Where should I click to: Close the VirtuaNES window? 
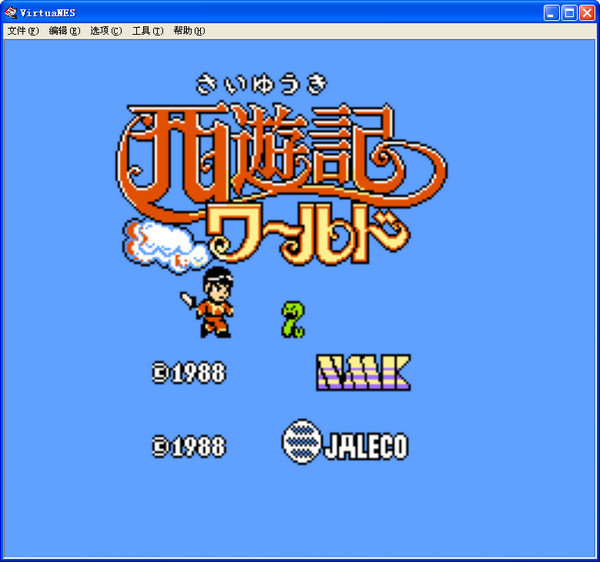pyautogui.click(x=587, y=13)
